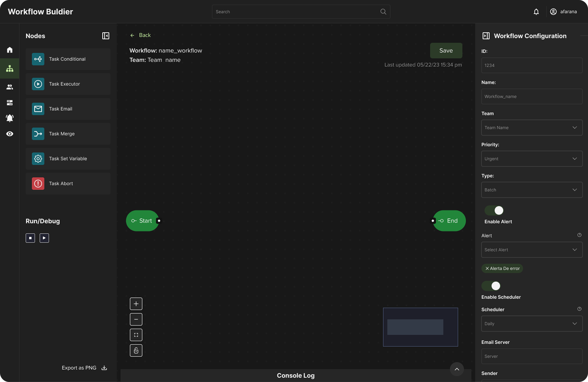Click the Save button

(446, 51)
